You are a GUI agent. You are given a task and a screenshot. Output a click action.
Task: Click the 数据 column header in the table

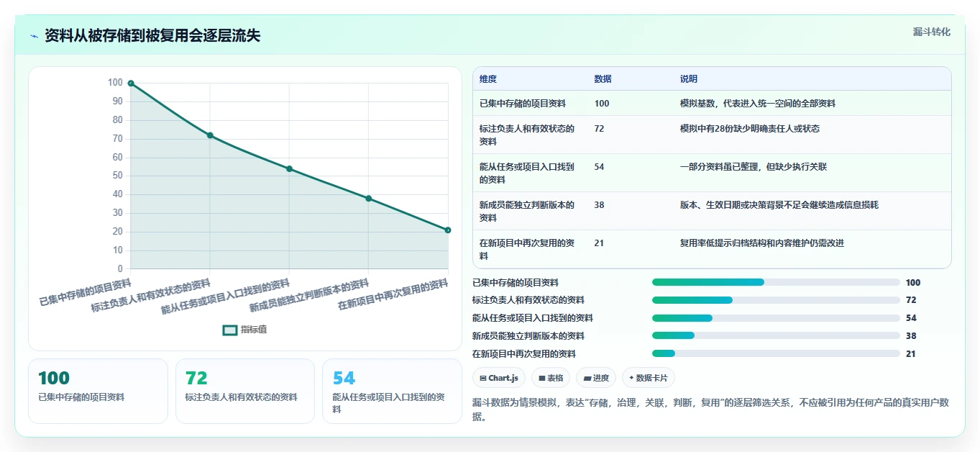(x=603, y=79)
